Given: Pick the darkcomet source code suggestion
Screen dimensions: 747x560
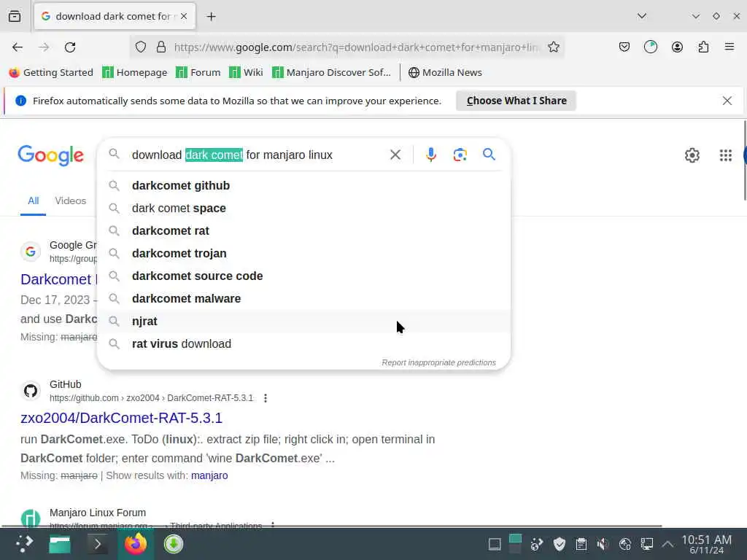Looking at the screenshot, I should pyautogui.click(x=304, y=276).
